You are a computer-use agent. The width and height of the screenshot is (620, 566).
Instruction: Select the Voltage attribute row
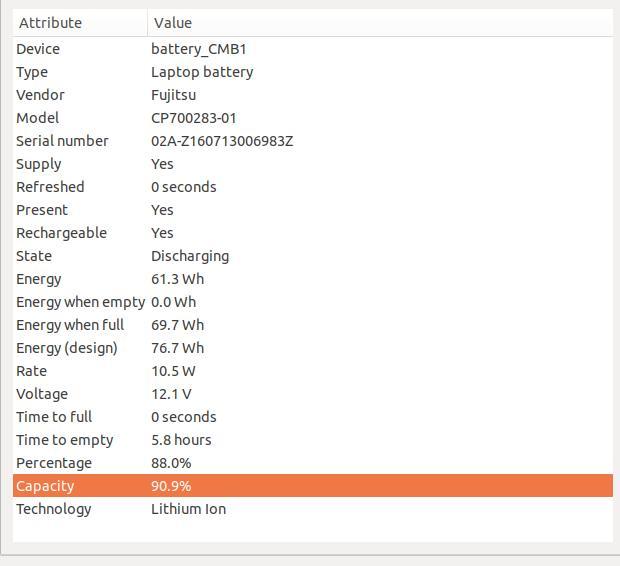pos(313,394)
